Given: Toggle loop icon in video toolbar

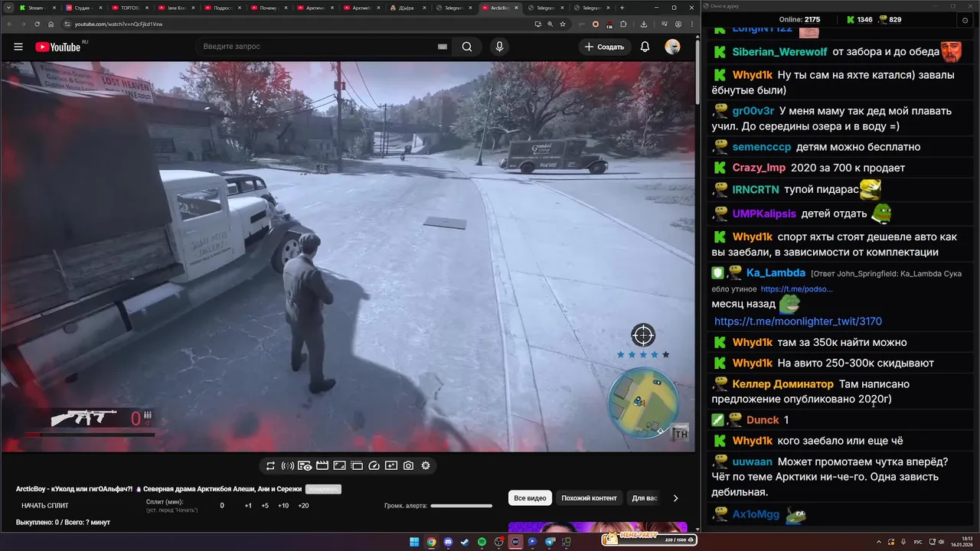Looking at the screenshot, I should [270, 465].
